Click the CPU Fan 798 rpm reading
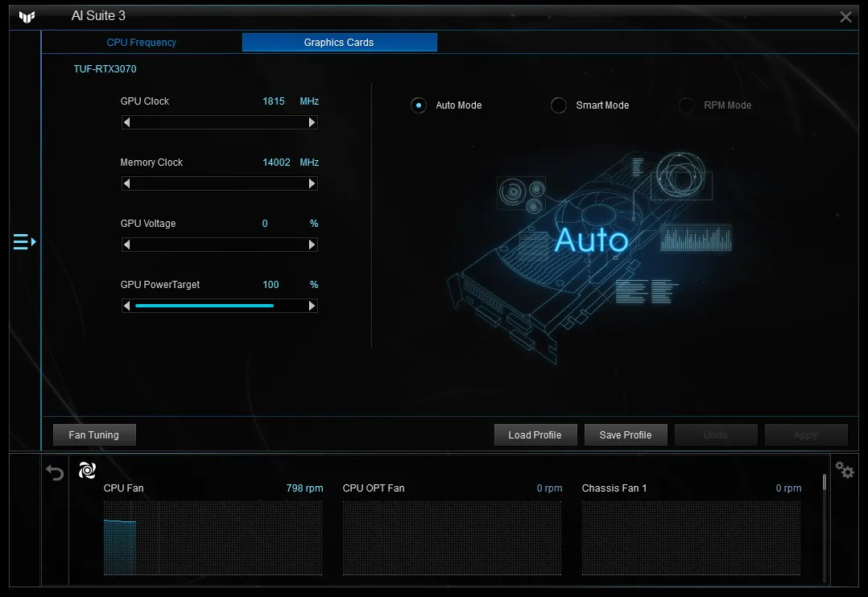The width and height of the screenshot is (868, 597). pos(304,488)
